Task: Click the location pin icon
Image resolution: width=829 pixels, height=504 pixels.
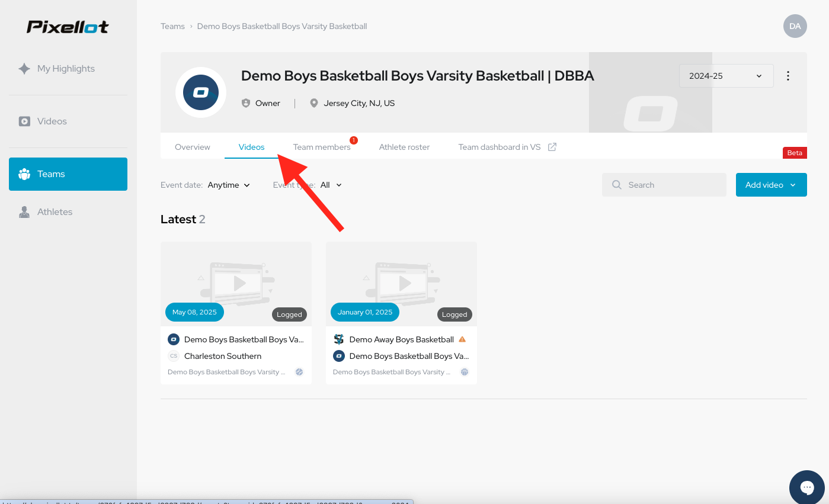Action: tap(314, 103)
